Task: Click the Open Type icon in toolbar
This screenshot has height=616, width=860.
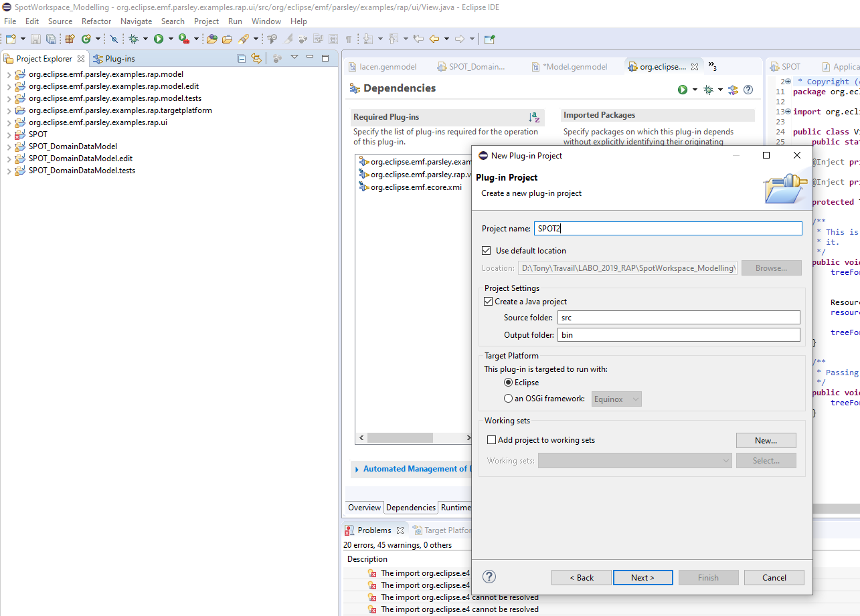Action: (212, 39)
